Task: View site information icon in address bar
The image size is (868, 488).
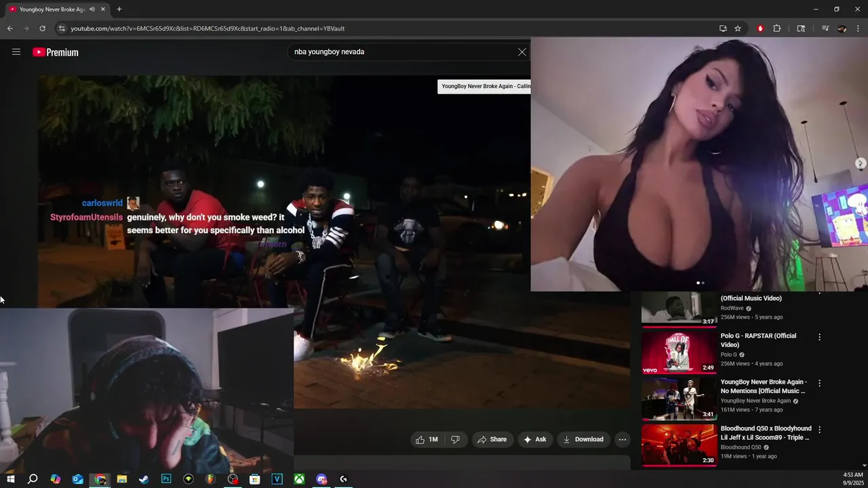Action: tap(62, 28)
